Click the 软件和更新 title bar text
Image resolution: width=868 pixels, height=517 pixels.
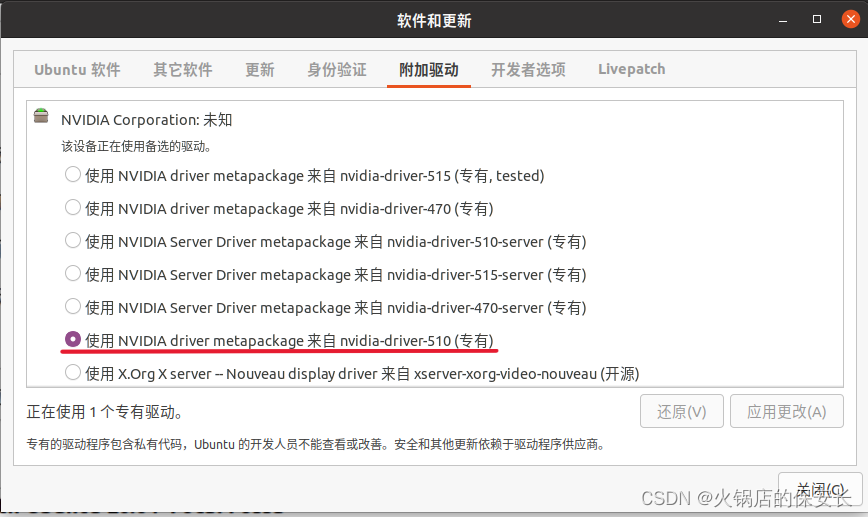[434, 21]
